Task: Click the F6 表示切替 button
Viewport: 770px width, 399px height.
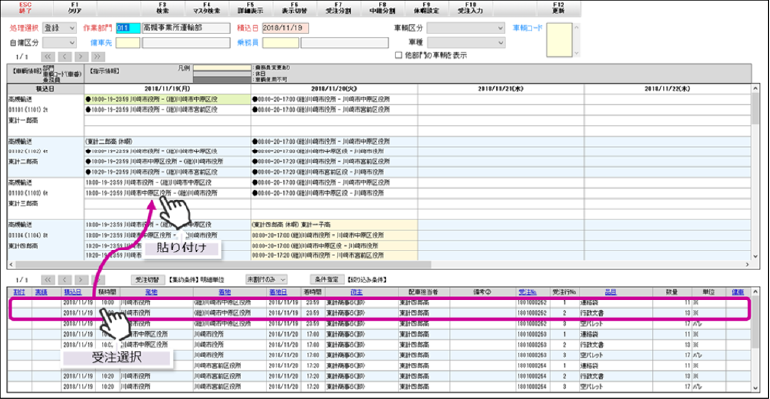Action: click(x=295, y=8)
